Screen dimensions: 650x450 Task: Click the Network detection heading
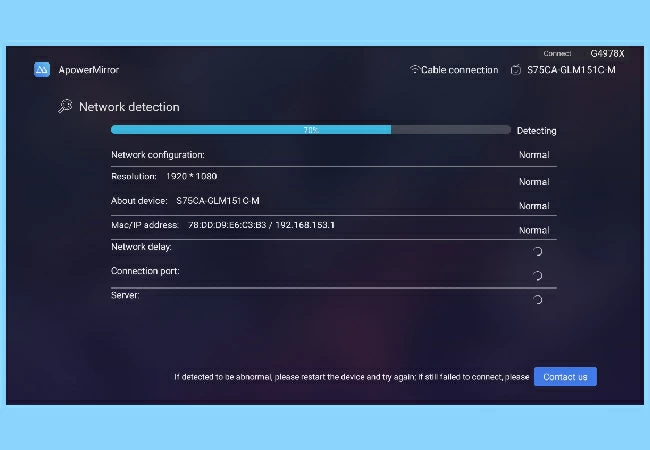[129, 107]
